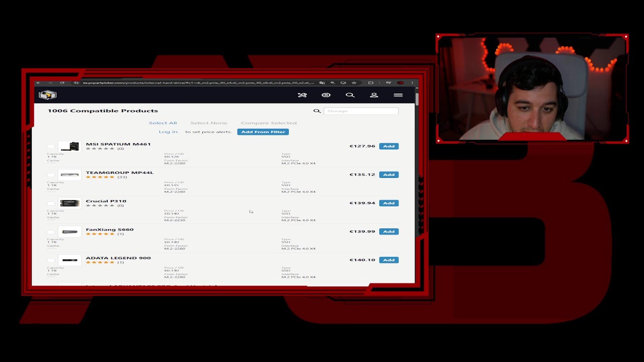
Task: Click the MSI SPATIUM M461 star rating (0)
Action: point(100,149)
